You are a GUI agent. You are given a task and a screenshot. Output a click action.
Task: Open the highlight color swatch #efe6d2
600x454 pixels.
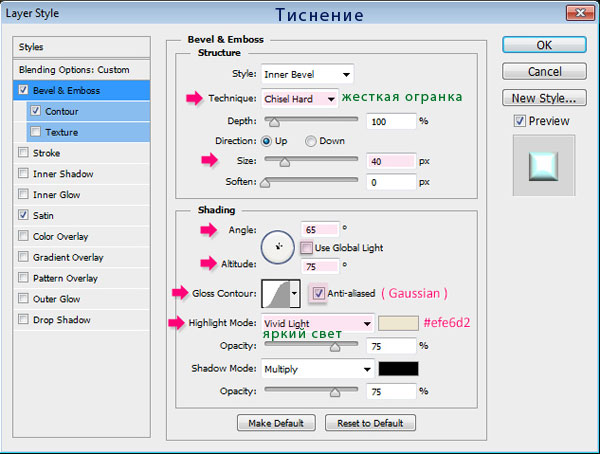pos(398,323)
